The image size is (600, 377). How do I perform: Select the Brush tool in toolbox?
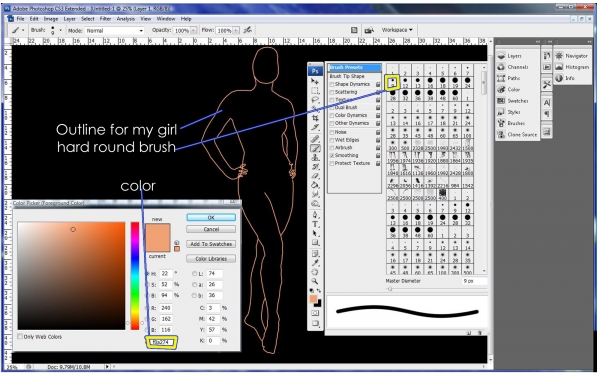pyautogui.click(x=315, y=149)
